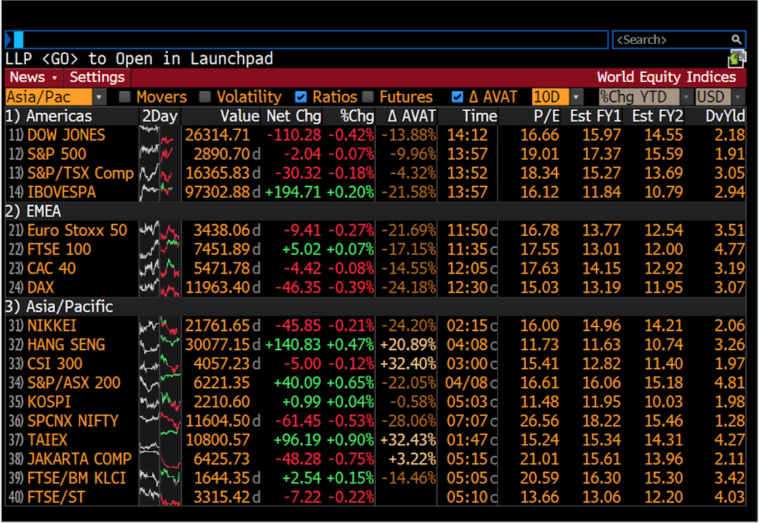The height and width of the screenshot is (523, 759).
Task: Click the World Equity Indices title
Action: [x=666, y=77]
